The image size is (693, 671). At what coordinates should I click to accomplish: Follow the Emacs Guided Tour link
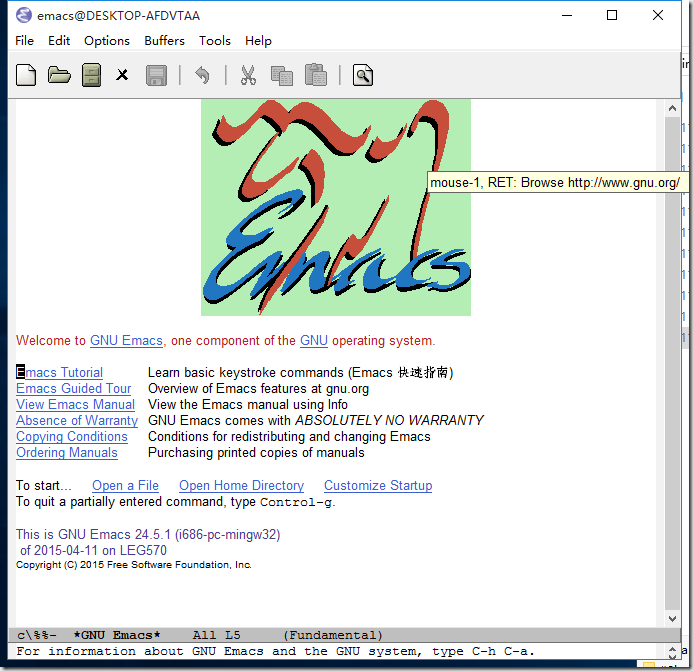click(74, 388)
